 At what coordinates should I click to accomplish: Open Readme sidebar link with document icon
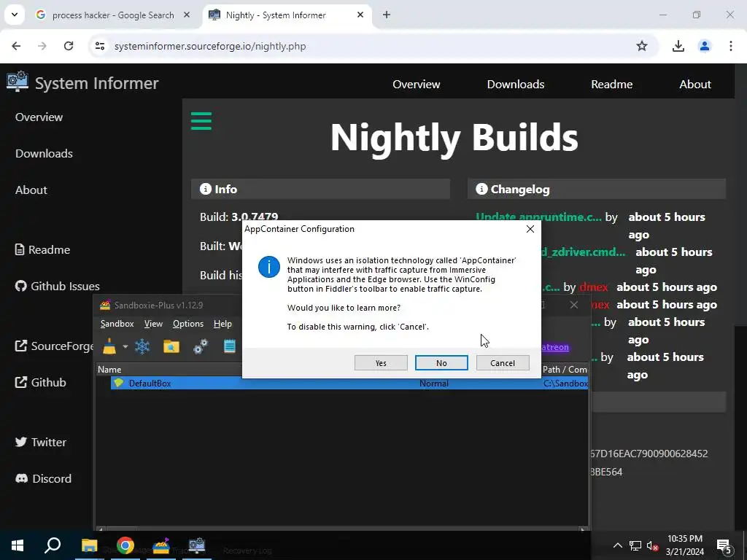coord(42,249)
